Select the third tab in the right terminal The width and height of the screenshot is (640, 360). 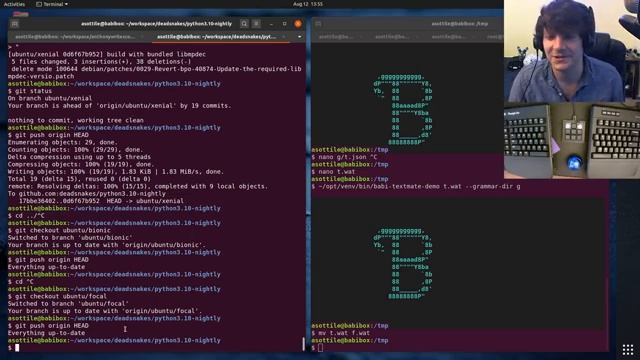448,37
